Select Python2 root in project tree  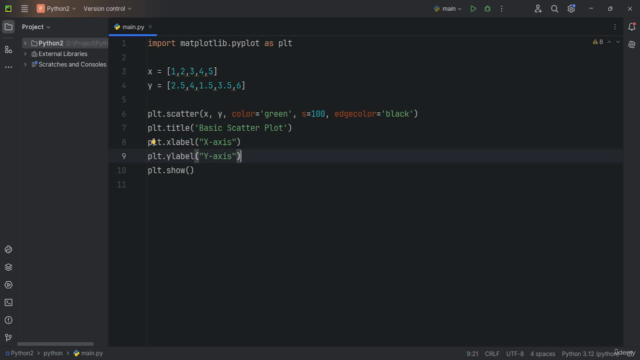[51, 43]
